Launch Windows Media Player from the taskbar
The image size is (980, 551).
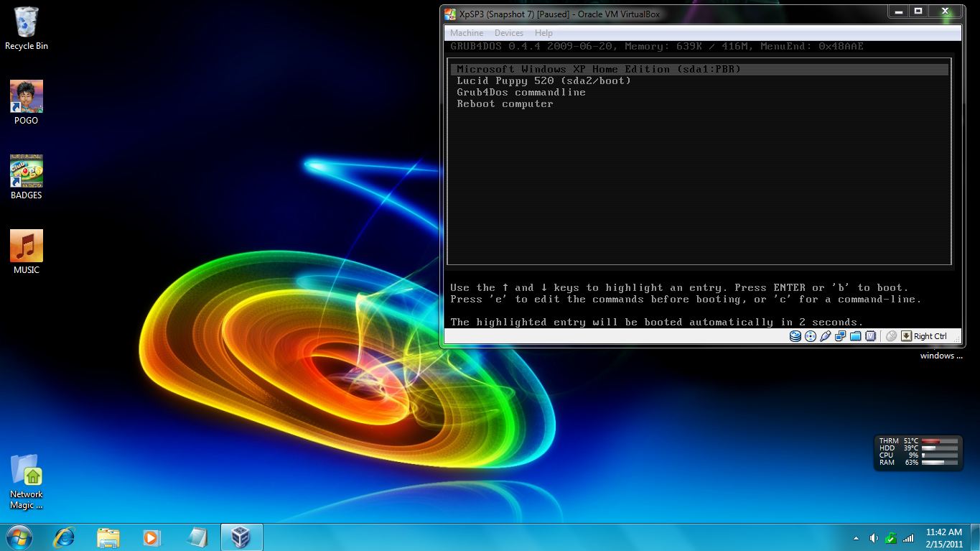(151, 537)
